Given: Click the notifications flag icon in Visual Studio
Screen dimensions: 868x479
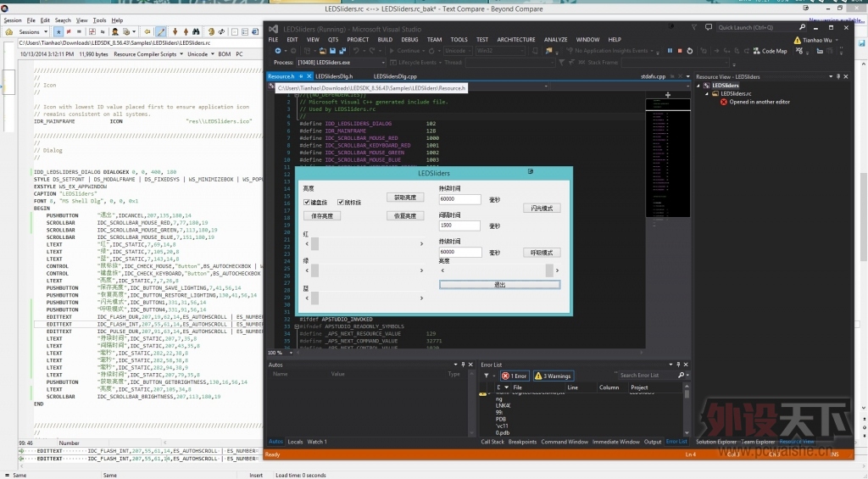Looking at the screenshot, I should pyautogui.click(x=694, y=27).
